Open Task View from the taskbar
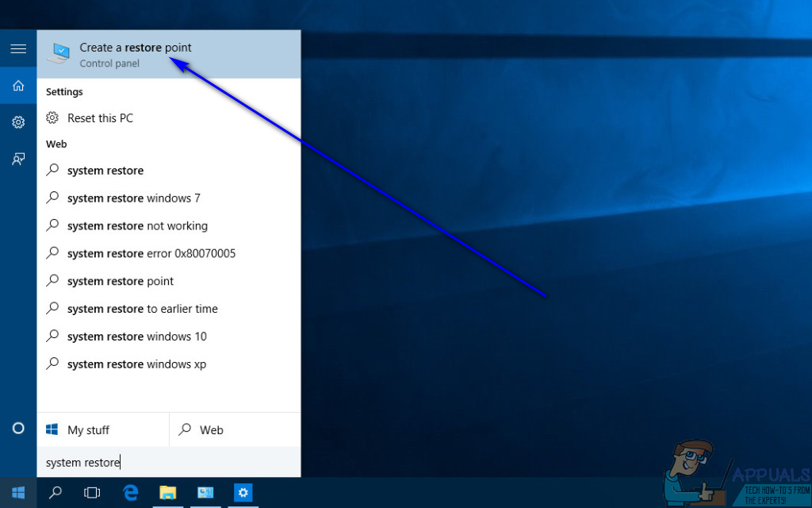812x508 pixels. coord(92,492)
